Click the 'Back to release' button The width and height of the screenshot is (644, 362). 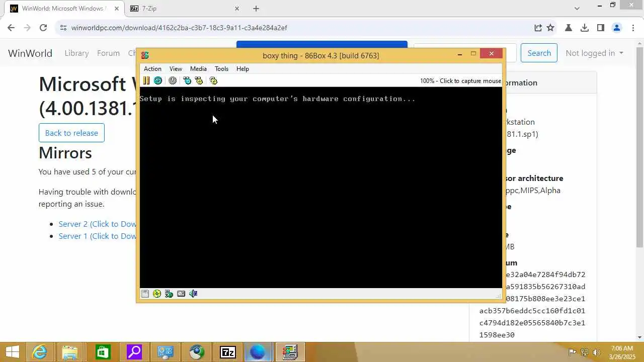coord(71,133)
